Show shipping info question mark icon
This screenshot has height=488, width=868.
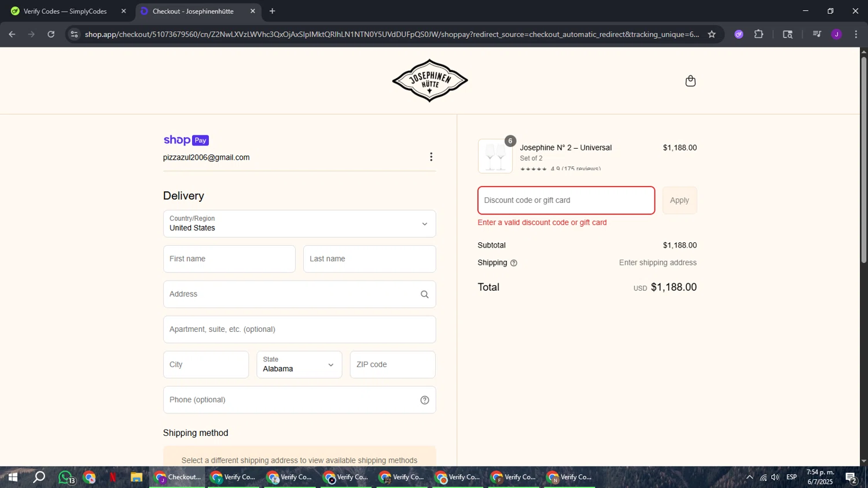click(x=514, y=263)
